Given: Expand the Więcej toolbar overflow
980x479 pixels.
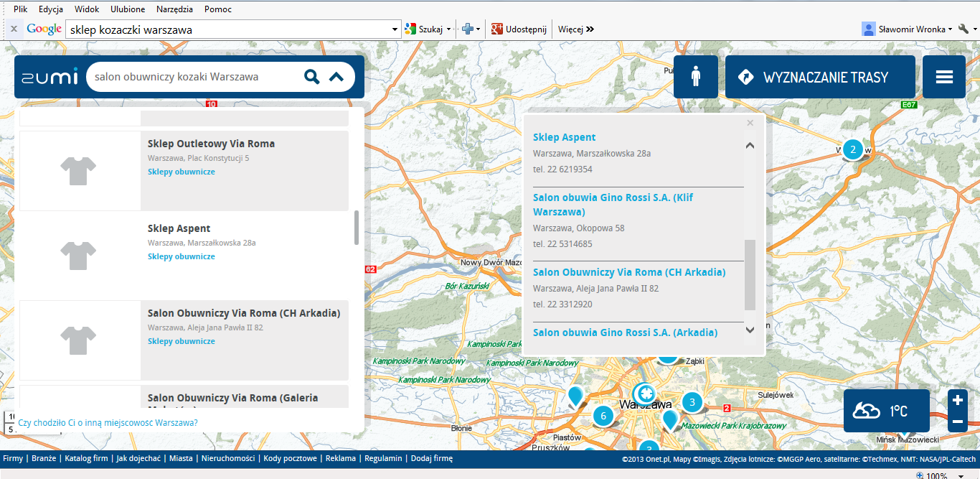Looking at the screenshot, I should click(576, 29).
